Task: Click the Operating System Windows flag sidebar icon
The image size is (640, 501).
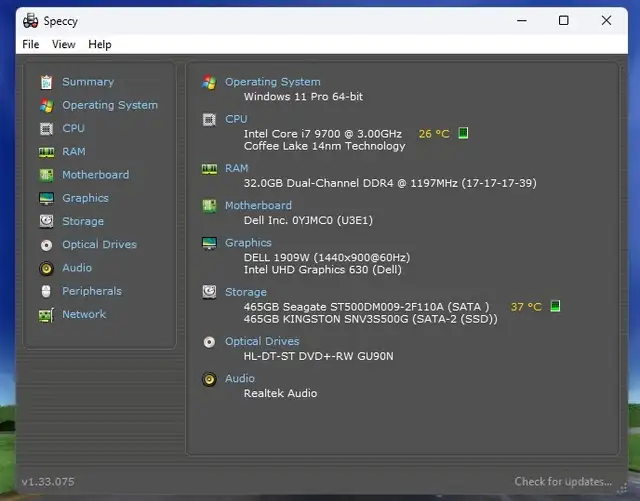Action: click(x=46, y=105)
